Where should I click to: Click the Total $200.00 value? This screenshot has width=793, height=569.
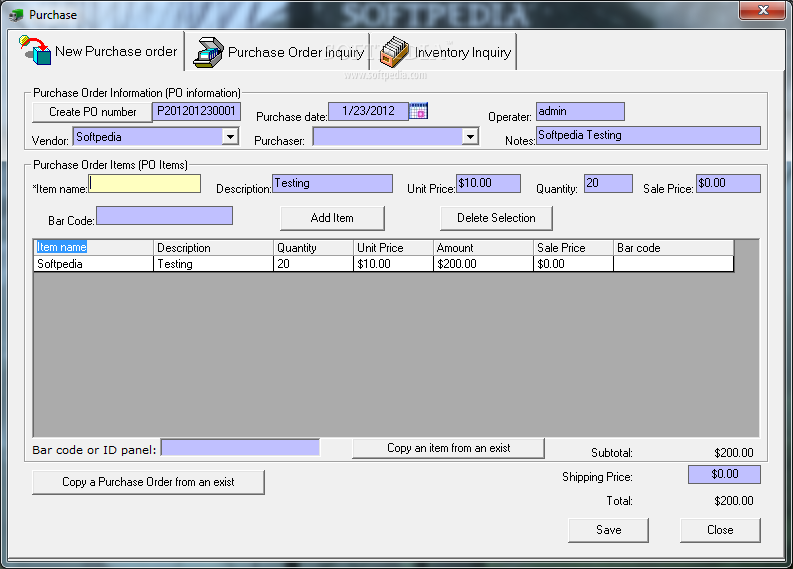(x=734, y=501)
